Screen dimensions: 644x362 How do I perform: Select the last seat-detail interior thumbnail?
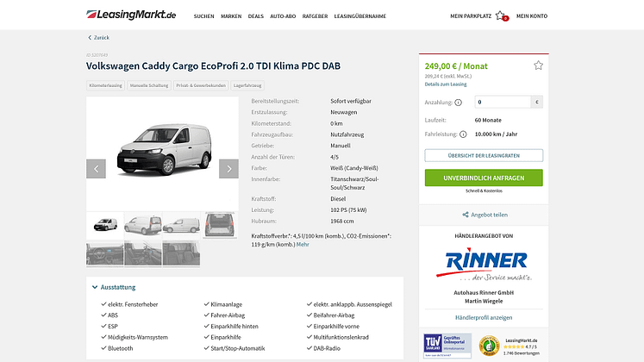tap(181, 254)
